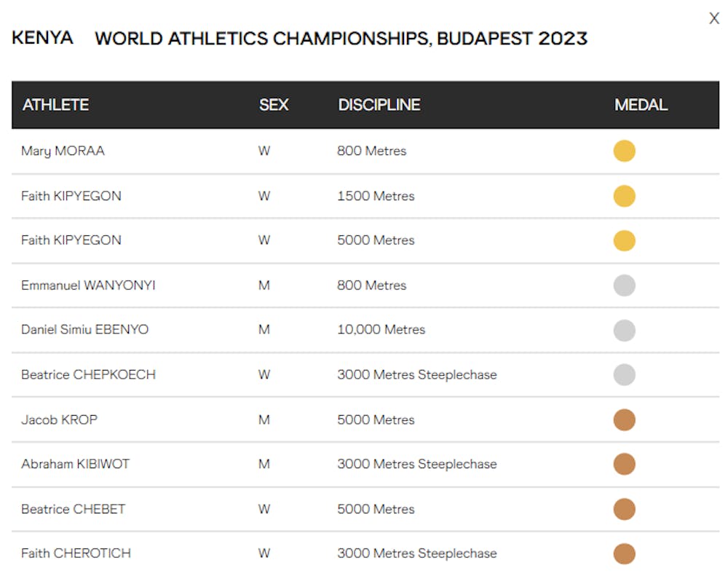Image resolution: width=728 pixels, height=584 pixels.
Task: Click Beatrice Chepkoech's silver medal icon
Action: [x=624, y=375]
